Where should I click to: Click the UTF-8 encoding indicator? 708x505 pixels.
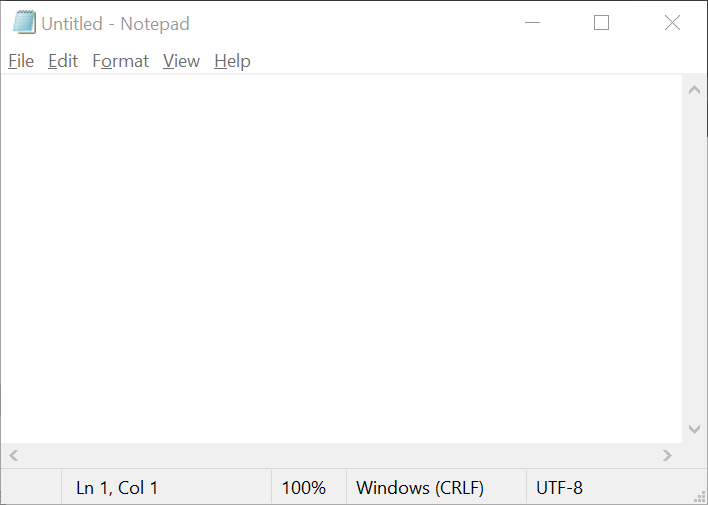[559, 488]
